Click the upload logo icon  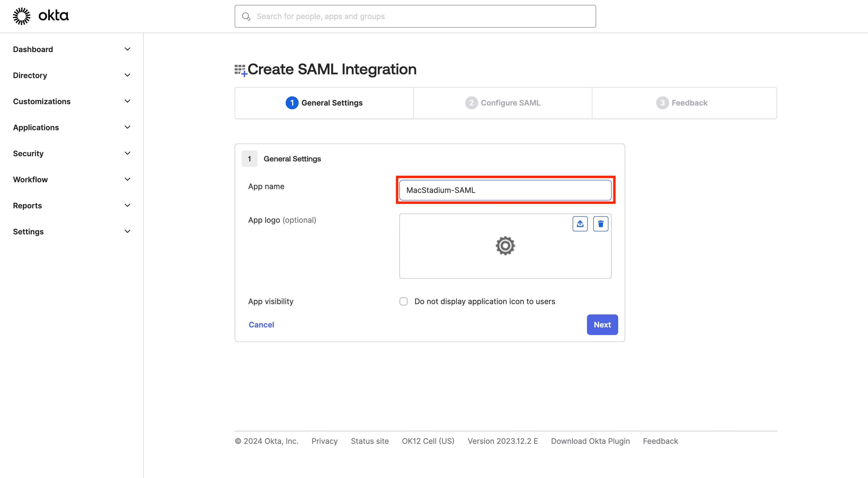pyautogui.click(x=580, y=224)
